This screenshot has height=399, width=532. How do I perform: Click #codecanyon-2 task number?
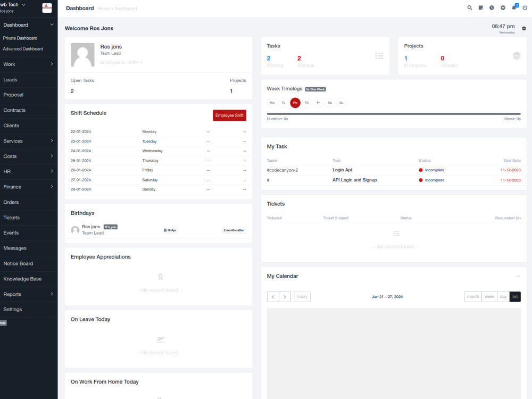tap(282, 170)
